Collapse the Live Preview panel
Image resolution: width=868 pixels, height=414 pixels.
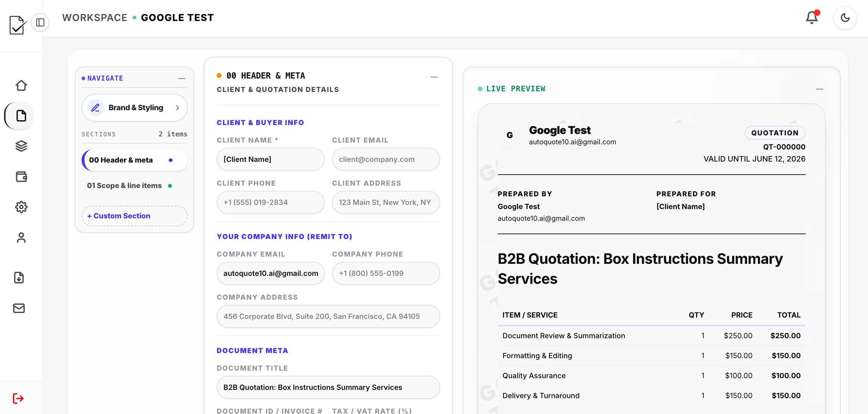tap(819, 89)
